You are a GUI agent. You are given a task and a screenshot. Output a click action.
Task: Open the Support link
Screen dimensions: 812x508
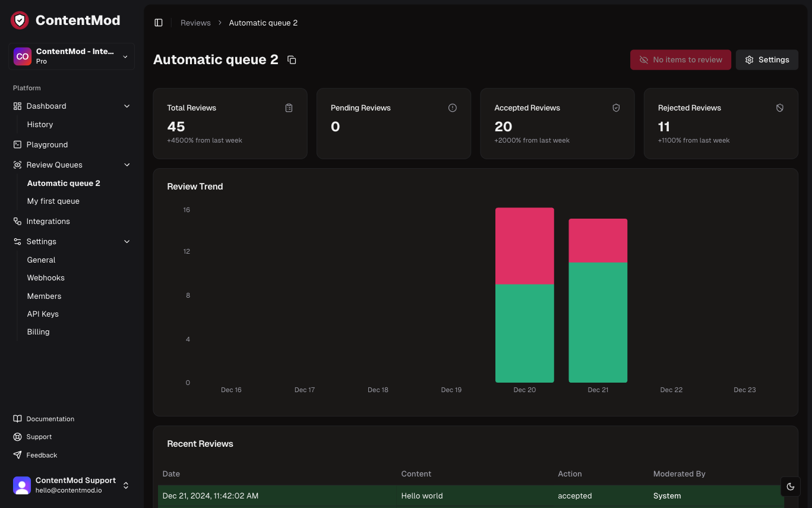click(x=39, y=437)
